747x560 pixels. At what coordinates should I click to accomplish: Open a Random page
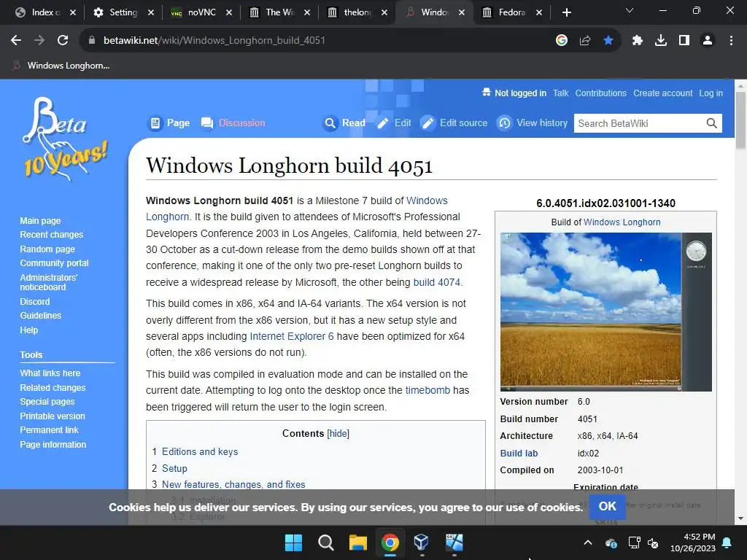[47, 249]
